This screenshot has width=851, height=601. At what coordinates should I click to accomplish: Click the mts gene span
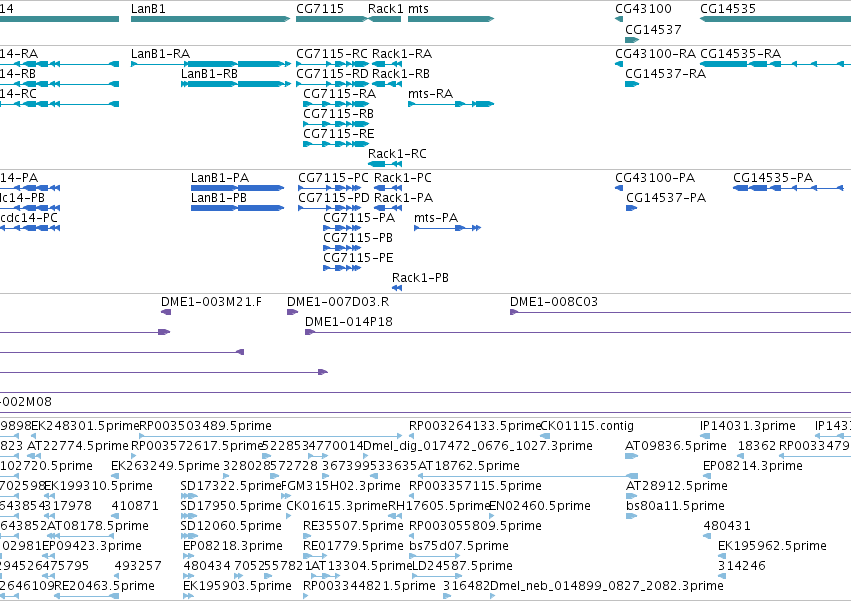(451, 19)
